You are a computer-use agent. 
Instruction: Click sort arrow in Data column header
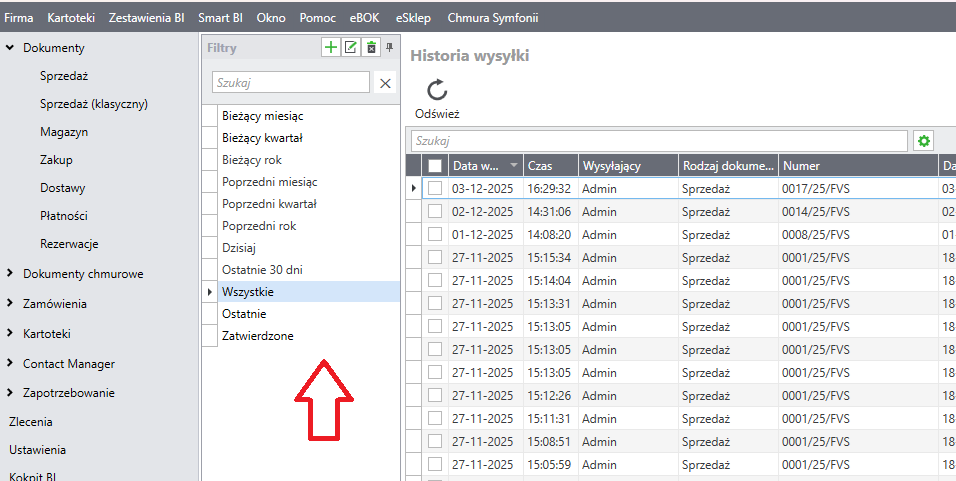click(x=514, y=166)
